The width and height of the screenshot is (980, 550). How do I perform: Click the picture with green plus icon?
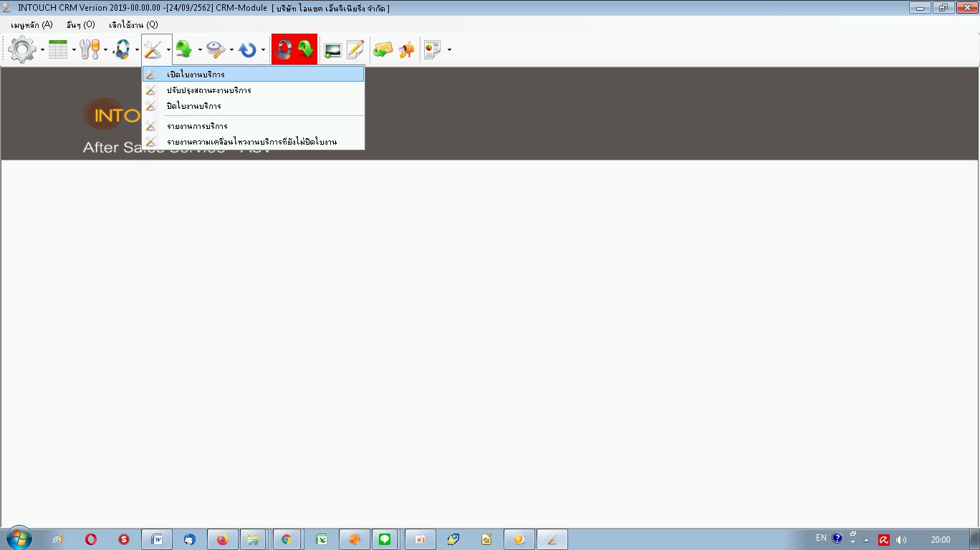tap(332, 49)
